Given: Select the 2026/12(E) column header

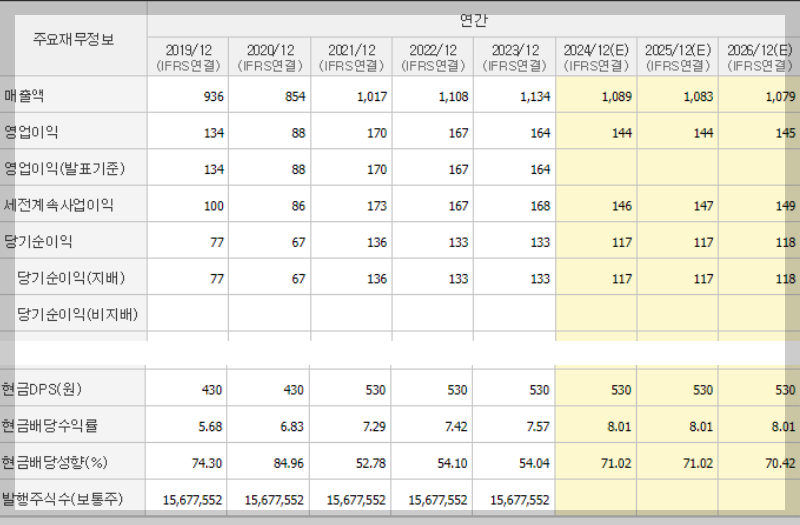Looking at the screenshot, I should pyautogui.click(x=760, y=57).
